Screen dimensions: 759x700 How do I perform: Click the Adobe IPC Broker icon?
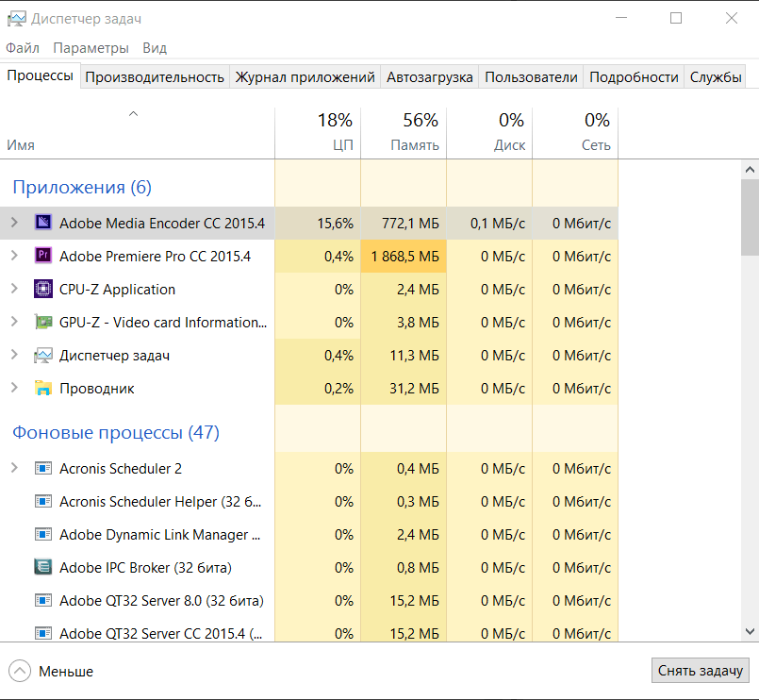coord(43,567)
